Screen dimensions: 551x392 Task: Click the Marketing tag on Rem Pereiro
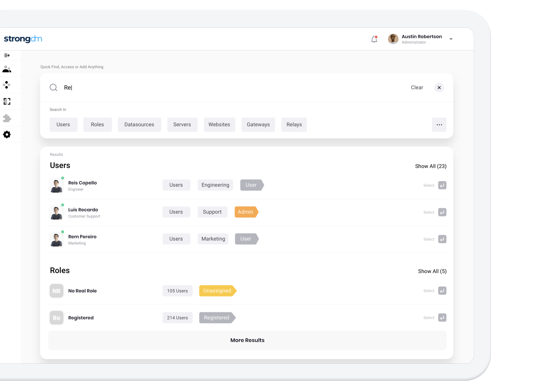[x=213, y=239]
